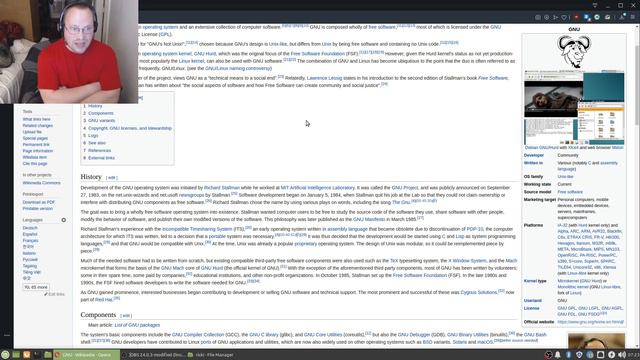Follow the Richard Stallman link in History
Viewport: 640px width, 360px height.
point(222,188)
